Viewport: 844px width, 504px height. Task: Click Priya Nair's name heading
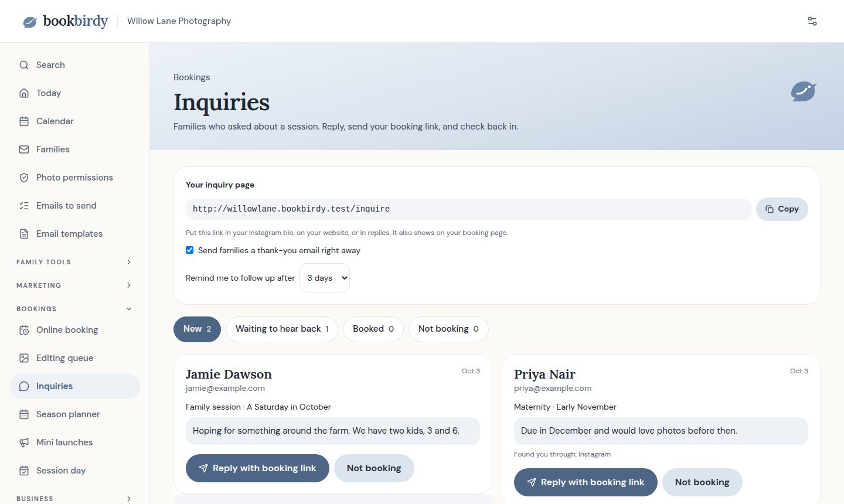coord(544,374)
